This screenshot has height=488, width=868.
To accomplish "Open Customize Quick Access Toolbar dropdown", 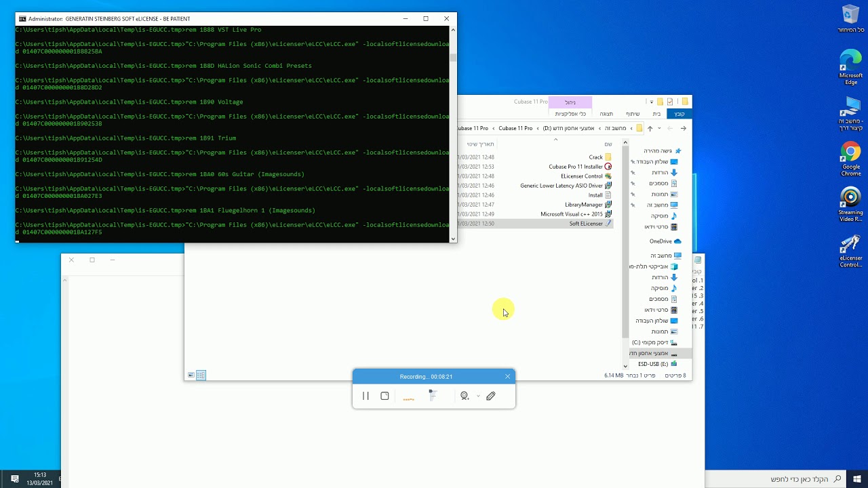I will (x=652, y=102).
